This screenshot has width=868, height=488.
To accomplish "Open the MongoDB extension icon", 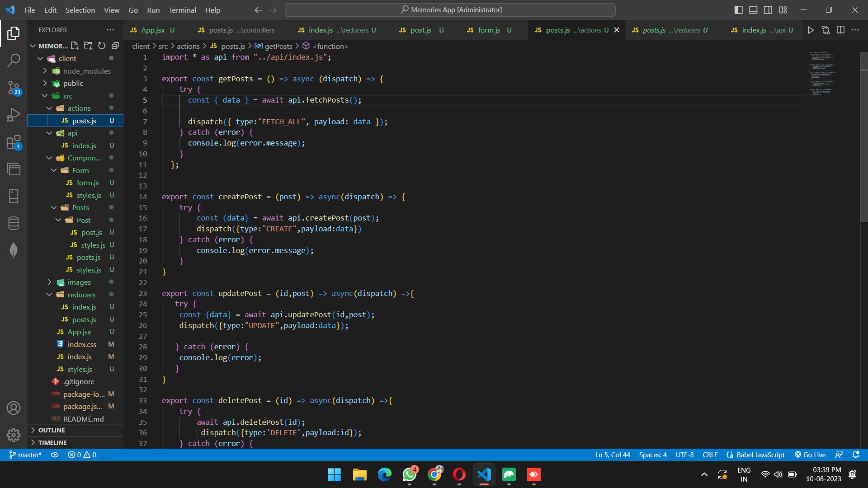I will 14,250.
